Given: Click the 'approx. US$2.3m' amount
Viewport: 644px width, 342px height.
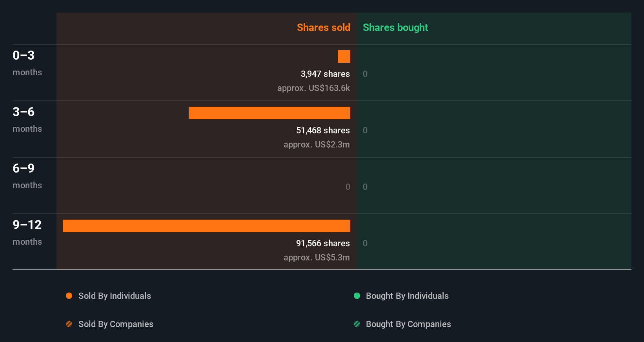Looking at the screenshot, I should [317, 144].
